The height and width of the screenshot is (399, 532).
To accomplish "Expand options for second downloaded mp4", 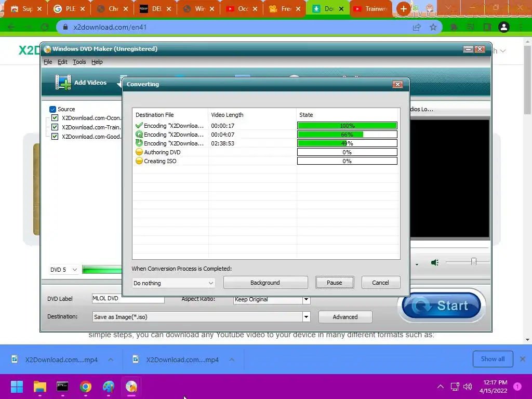I will tap(232, 360).
